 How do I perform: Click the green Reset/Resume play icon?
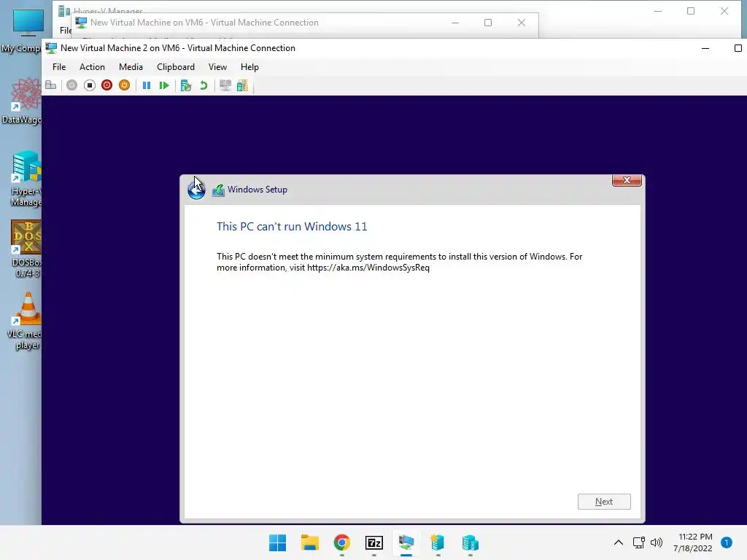pos(164,85)
